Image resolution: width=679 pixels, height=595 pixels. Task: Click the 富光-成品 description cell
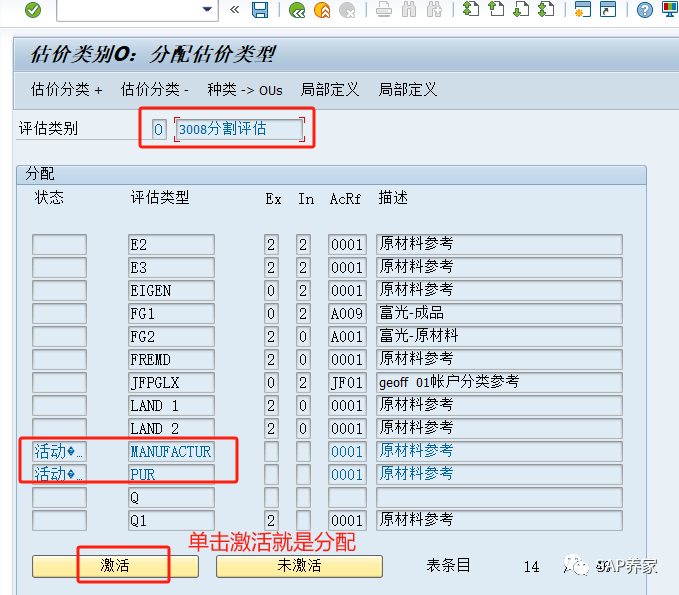499,314
